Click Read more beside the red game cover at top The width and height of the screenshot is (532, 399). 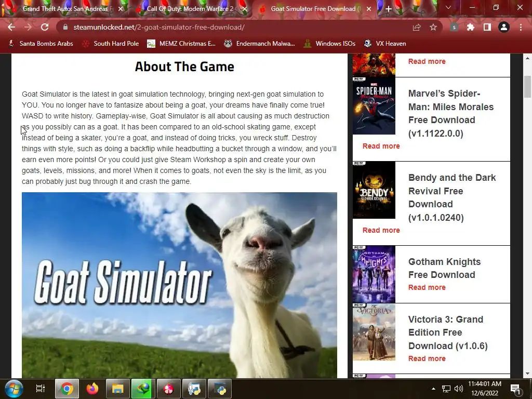click(x=427, y=61)
